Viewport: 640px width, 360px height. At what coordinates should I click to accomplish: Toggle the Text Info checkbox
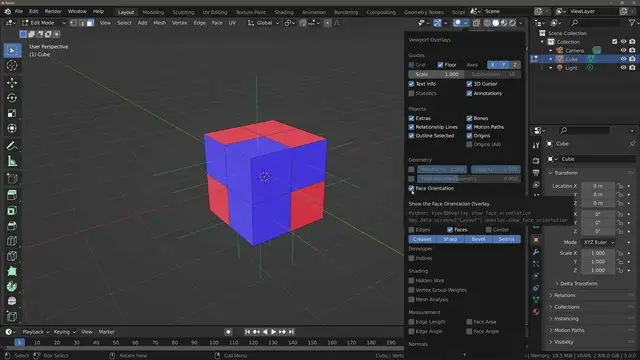[x=411, y=84]
